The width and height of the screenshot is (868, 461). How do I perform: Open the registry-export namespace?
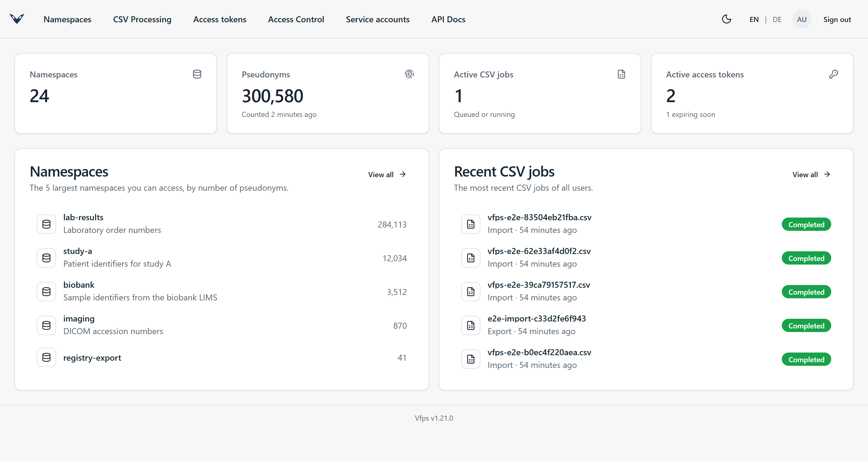[222, 357]
